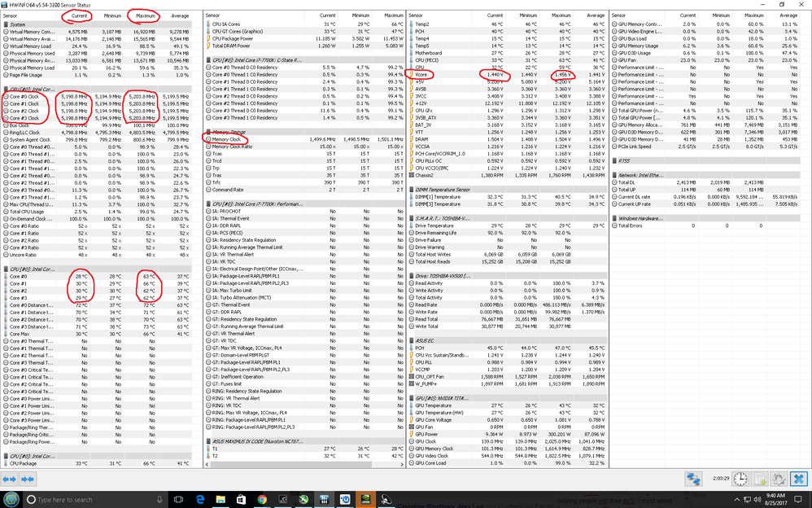Select the Core #0 Clock row

pyautogui.click(x=97, y=96)
